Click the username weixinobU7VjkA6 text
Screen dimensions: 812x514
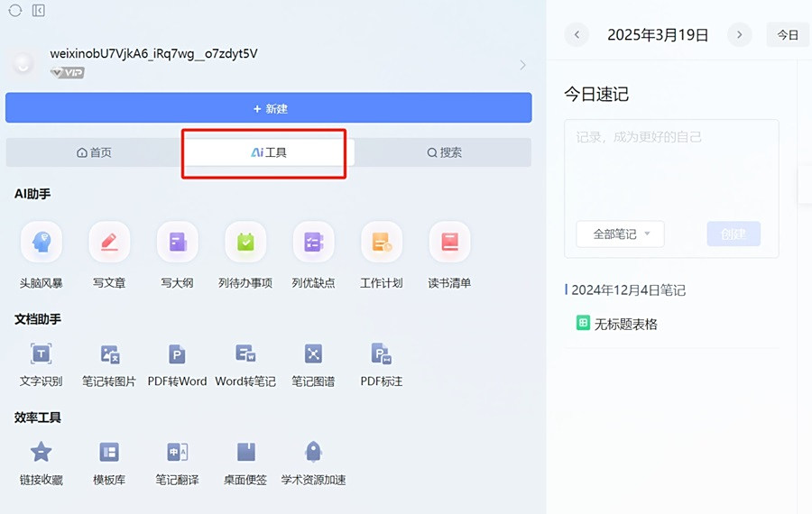click(153, 54)
